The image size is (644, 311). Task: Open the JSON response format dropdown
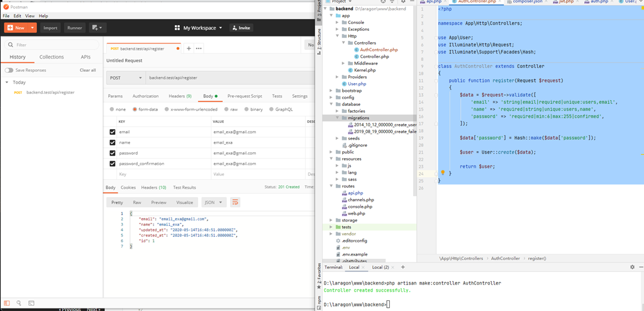click(214, 202)
